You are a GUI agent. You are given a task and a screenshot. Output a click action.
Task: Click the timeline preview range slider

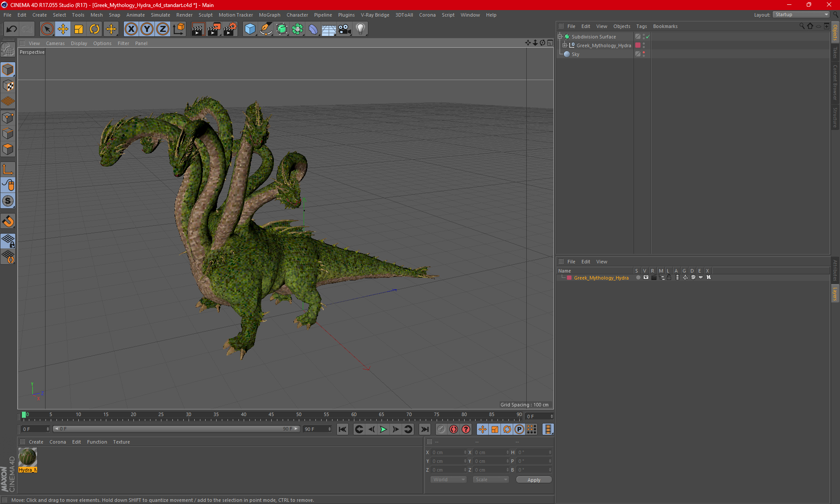click(176, 429)
